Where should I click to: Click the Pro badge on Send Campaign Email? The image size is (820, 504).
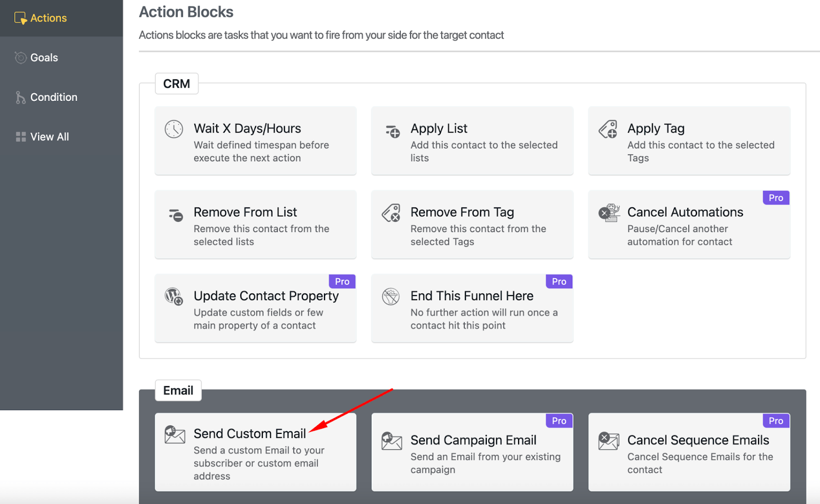(559, 421)
